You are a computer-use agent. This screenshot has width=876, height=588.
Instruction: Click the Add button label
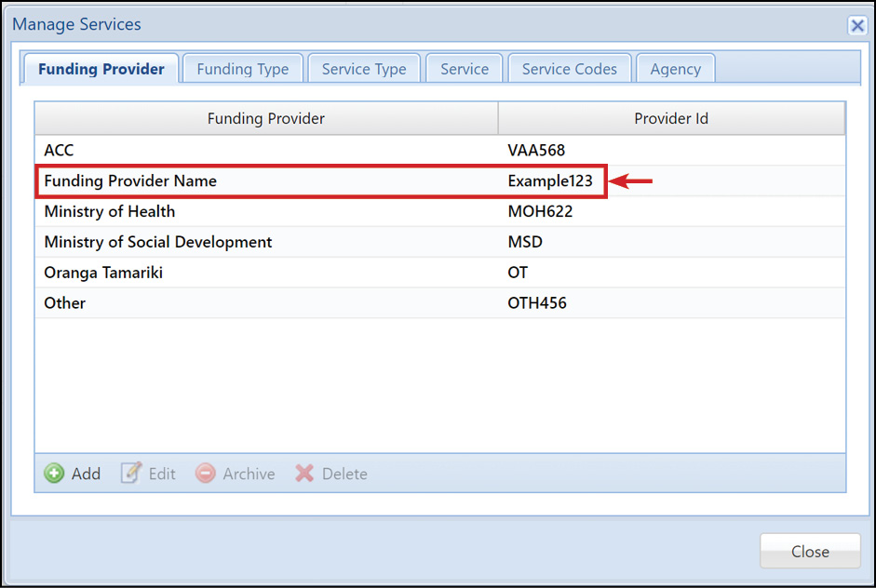click(86, 474)
